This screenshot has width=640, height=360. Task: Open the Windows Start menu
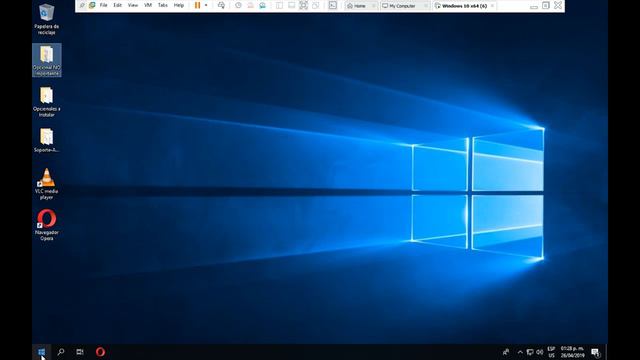click(41, 352)
